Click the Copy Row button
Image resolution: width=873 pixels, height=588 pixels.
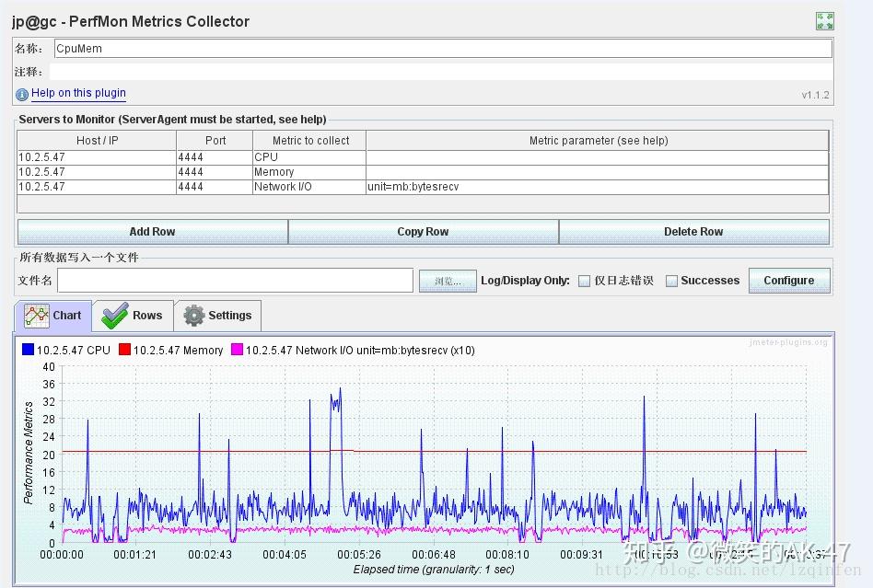pos(423,231)
